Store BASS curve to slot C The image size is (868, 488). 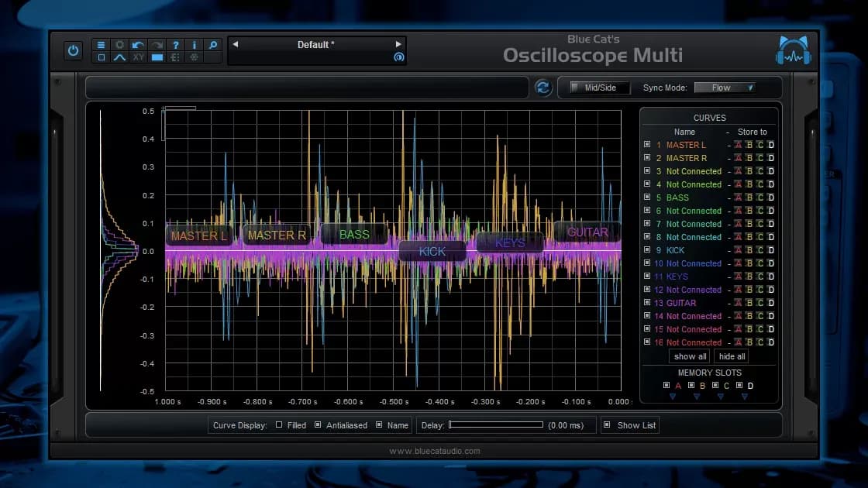[760, 198]
